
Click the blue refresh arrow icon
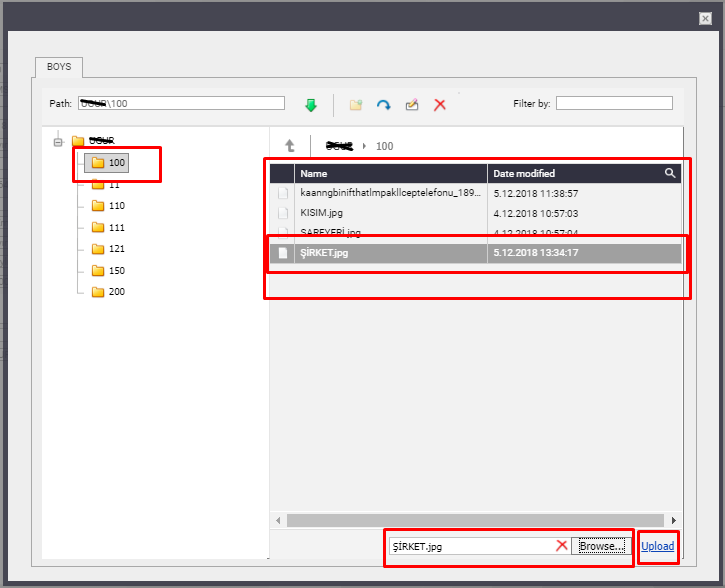tap(383, 104)
